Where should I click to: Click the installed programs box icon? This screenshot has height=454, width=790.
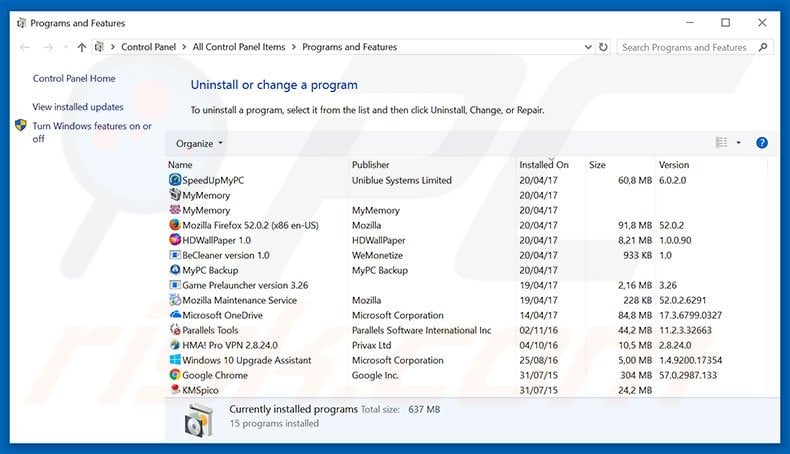click(x=199, y=420)
